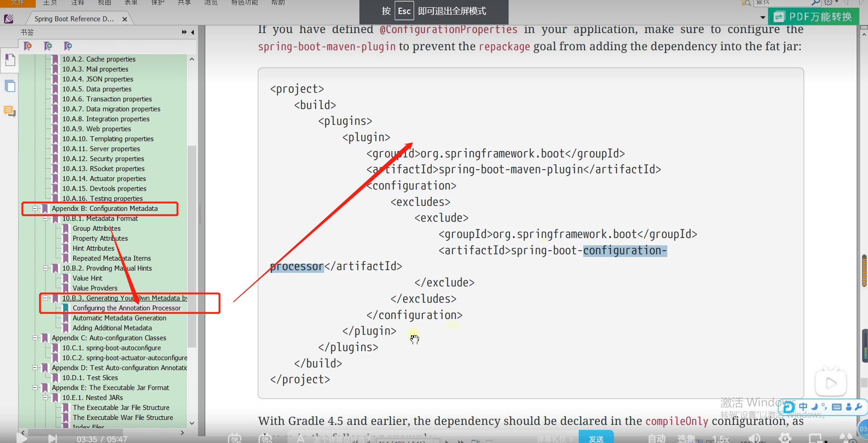Open the page thumbnails sidebar icon
The height and width of the screenshot is (443, 868).
[9, 86]
